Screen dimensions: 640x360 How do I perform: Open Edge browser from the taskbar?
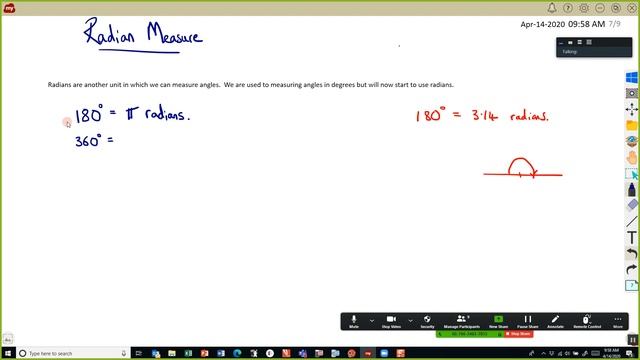pos(237,353)
